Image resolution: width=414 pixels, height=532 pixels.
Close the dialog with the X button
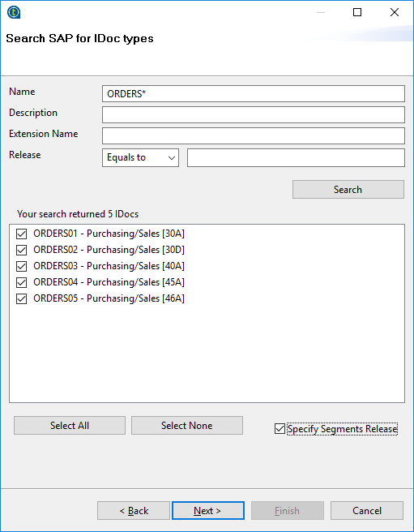point(395,12)
